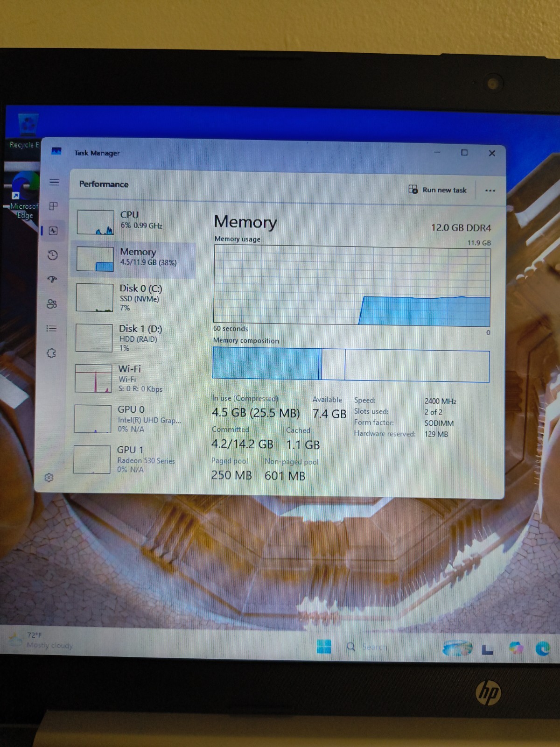Close the Task Manager window
The width and height of the screenshot is (560, 747).
point(492,153)
